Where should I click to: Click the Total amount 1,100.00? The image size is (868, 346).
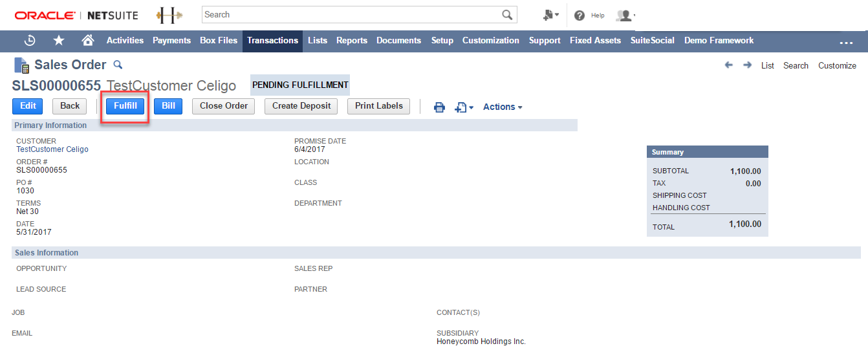pyautogui.click(x=745, y=224)
